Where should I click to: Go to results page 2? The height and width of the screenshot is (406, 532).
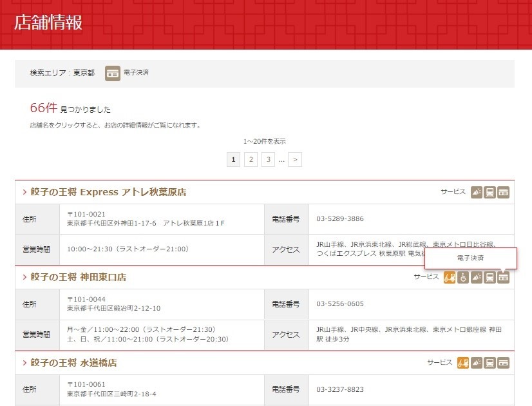(x=251, y=160)
